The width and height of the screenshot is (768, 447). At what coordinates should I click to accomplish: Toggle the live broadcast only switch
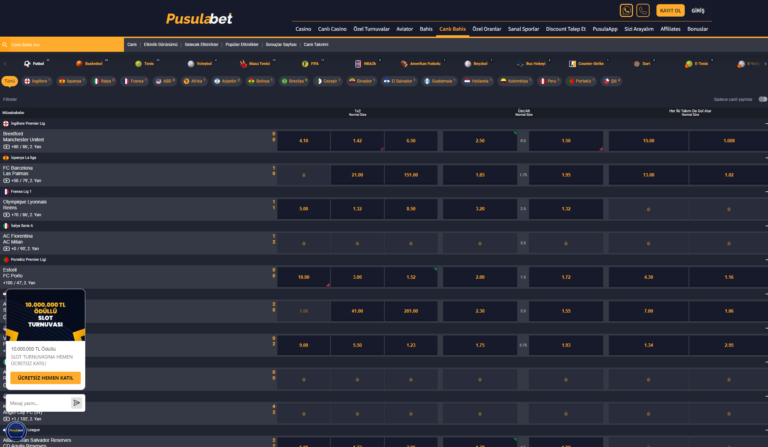point(762,99)
